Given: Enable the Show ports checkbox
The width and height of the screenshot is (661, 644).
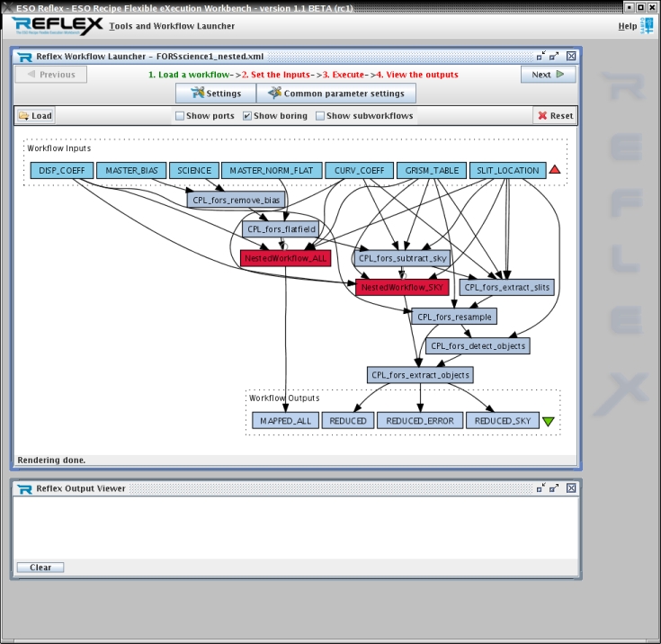Looking at the screenshot, I should tap(180, 116).
